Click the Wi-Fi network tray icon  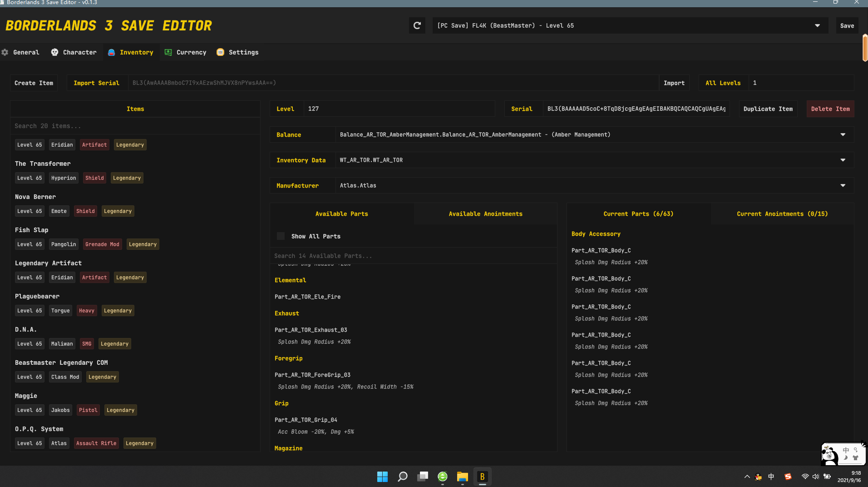point(805,477)
